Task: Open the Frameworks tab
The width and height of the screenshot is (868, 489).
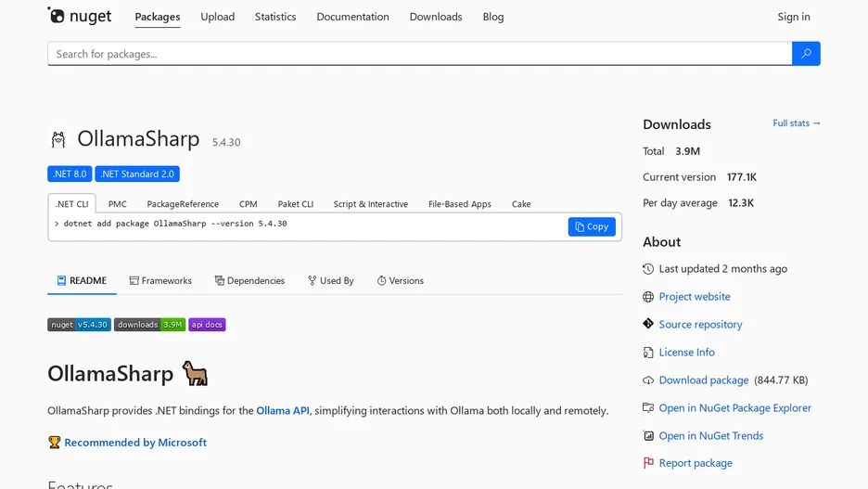Action: [160, 281]
